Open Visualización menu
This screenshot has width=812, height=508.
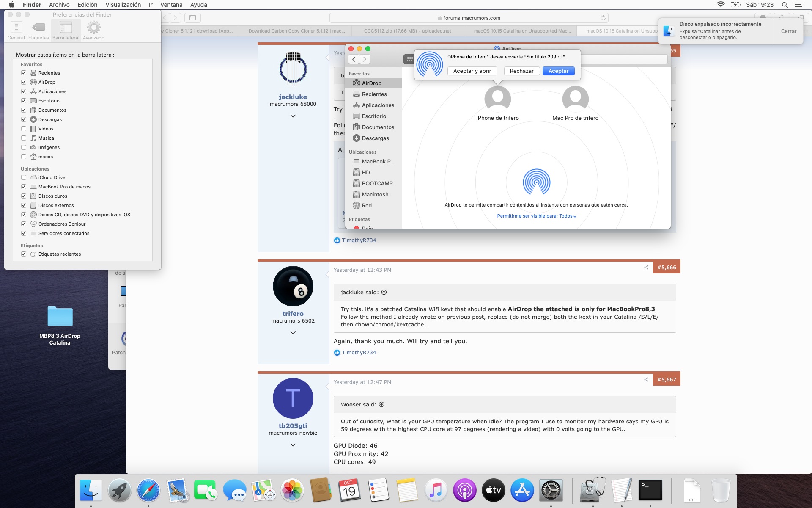click(x=123, y=5)
